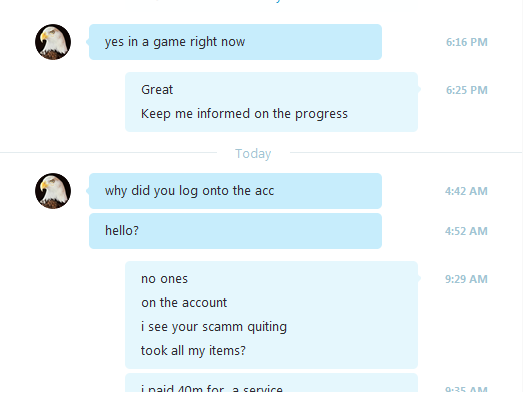Click the partially visible 'i paid 40m' message

[272, 383]
